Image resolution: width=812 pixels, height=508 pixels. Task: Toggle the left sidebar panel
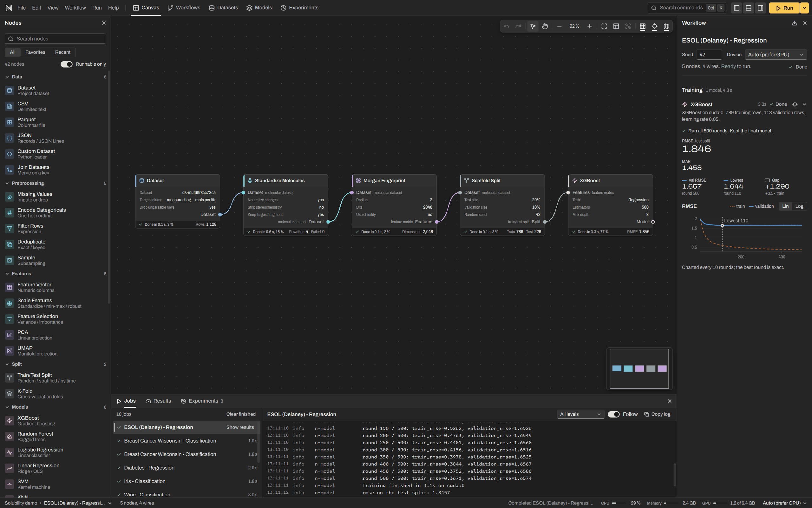point(737,8)
